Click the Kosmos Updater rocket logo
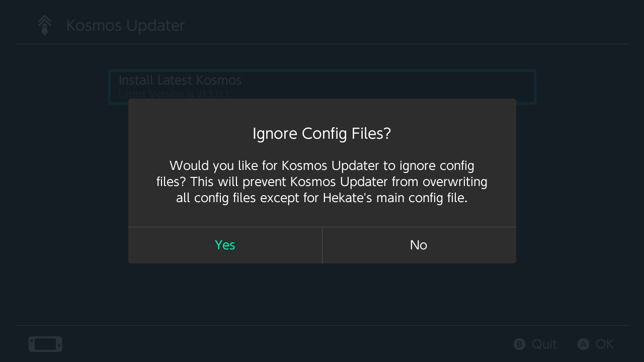 (x=45, y=25)
